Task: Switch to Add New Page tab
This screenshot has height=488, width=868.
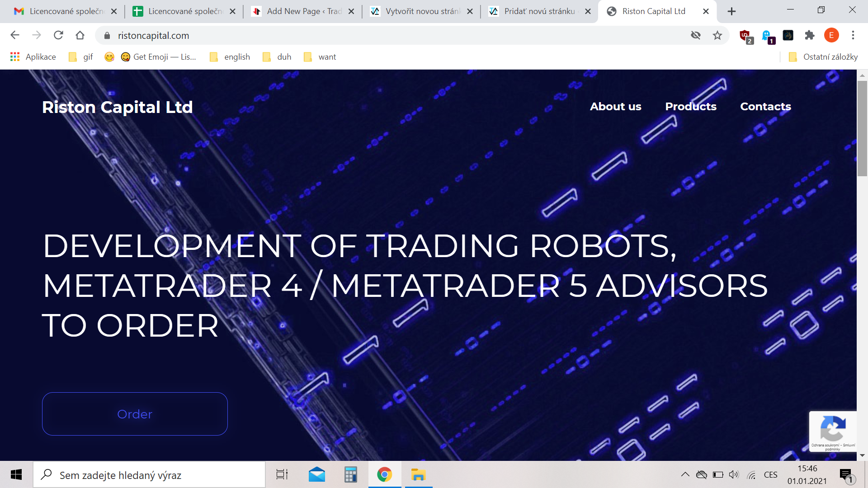Action: [x=298, y=11]
